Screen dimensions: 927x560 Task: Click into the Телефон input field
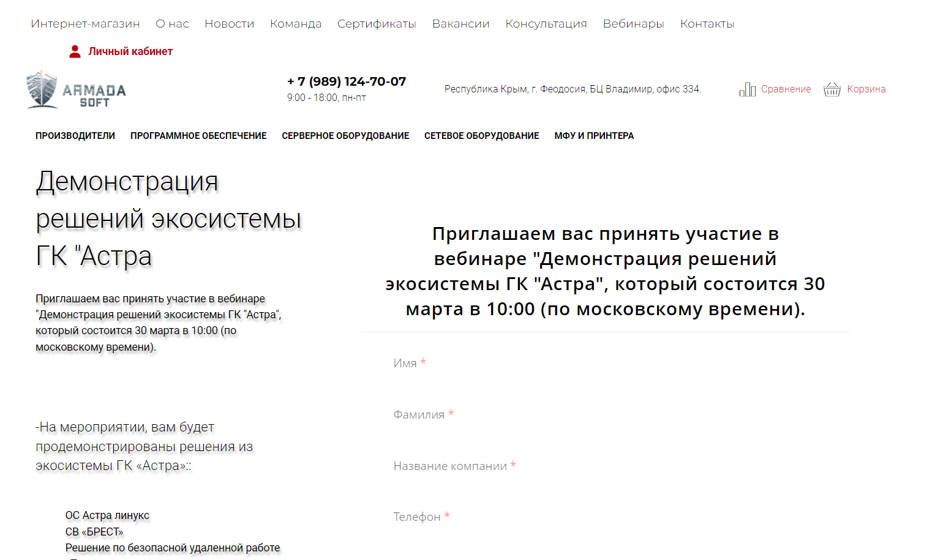605,517
